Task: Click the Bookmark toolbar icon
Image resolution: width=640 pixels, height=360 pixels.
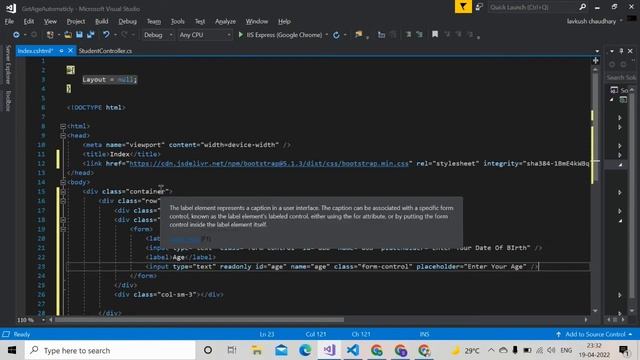Action: [x=435, y=35]
